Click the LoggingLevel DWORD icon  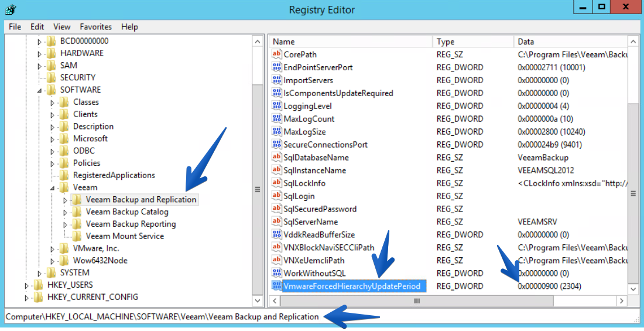point(277,105)
